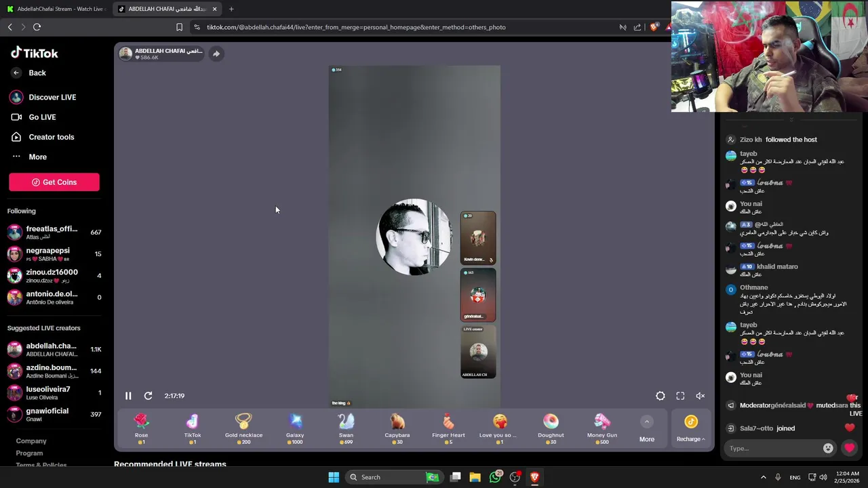Click the LIVE creator ABDELLAH CH tile
This screenshot has height=488, width=868.
pyautogui.click(x=478, y=352)
